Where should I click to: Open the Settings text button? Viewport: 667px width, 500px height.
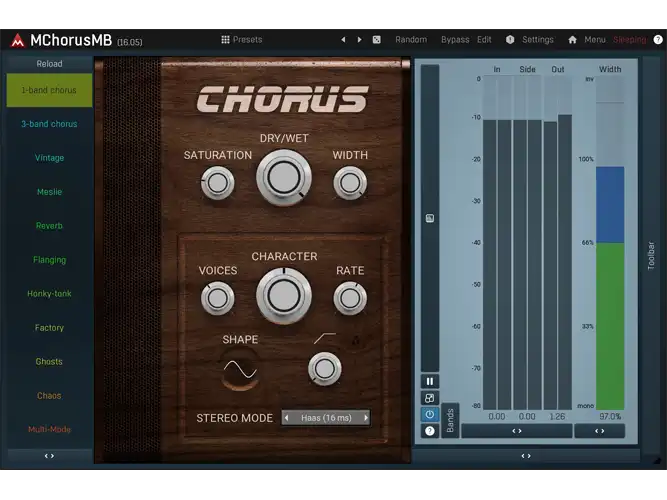pos(538,40)
